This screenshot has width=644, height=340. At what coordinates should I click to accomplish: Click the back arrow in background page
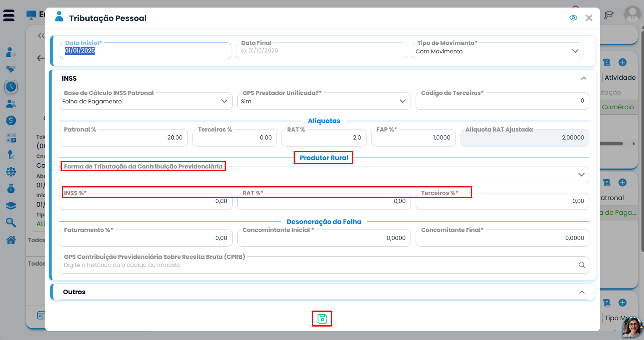(x=41, y=58)
